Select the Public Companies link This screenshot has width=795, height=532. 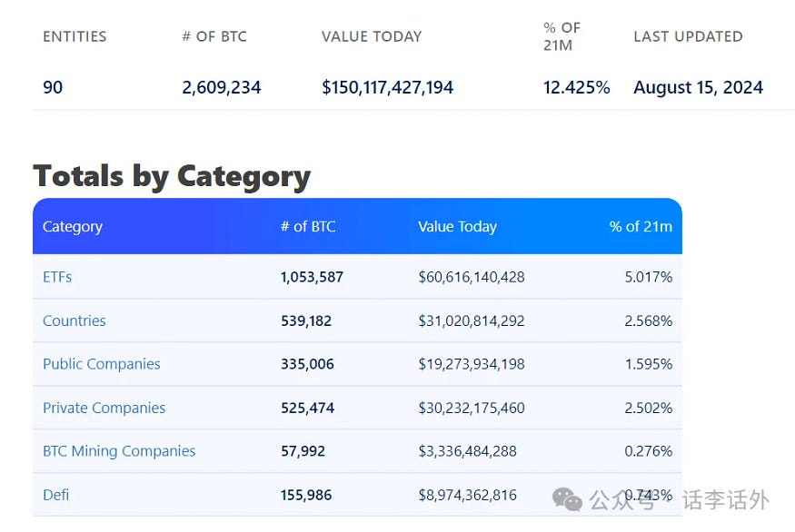101,364
